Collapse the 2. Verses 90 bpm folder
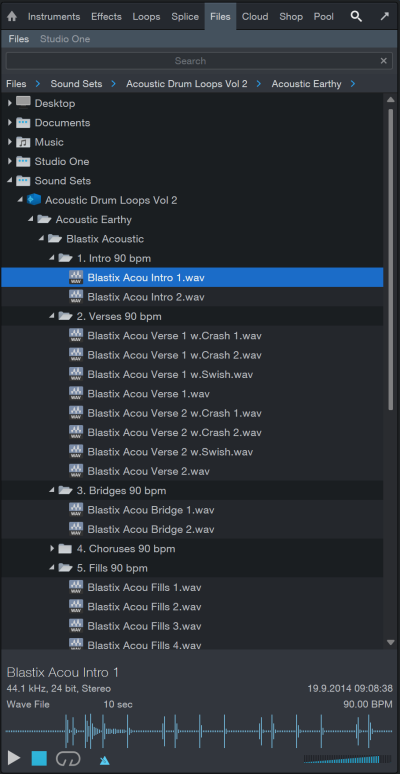Screen dimensions: 400x774 pyautogui.click(x=52, y=316)
